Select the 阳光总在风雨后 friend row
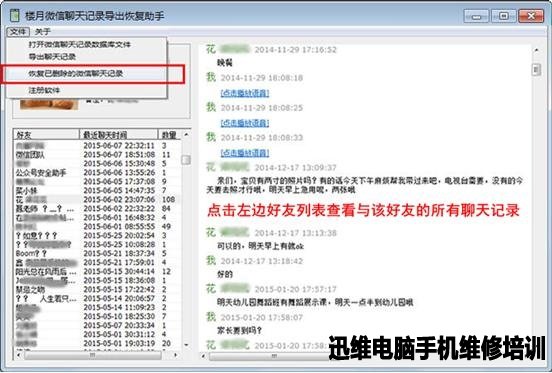 97,272
